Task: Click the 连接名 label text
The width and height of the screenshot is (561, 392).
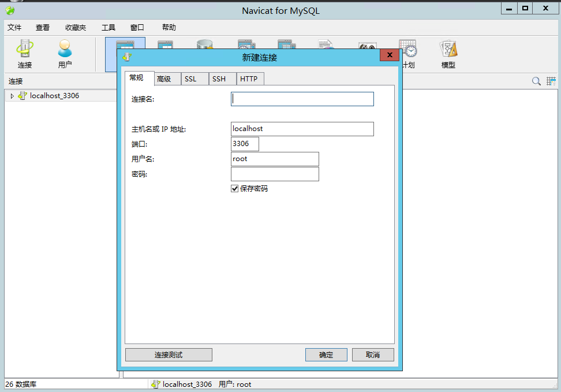Action: 143,99
